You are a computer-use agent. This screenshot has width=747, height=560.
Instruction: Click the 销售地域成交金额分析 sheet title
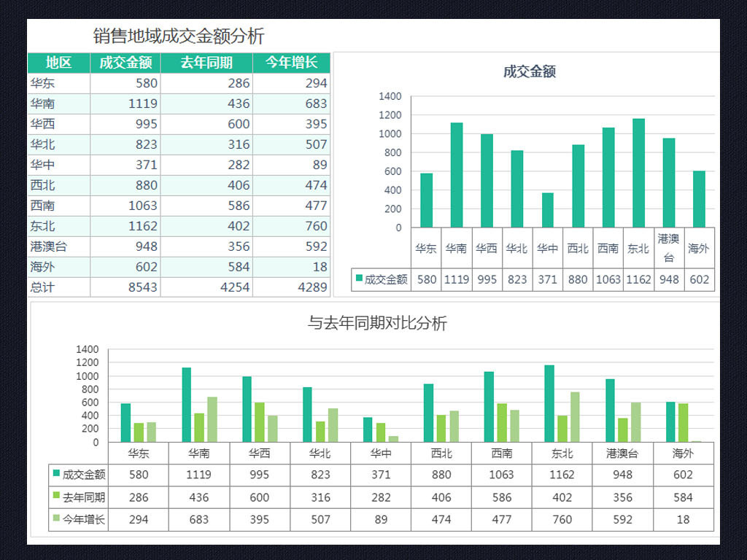point(179,36)
